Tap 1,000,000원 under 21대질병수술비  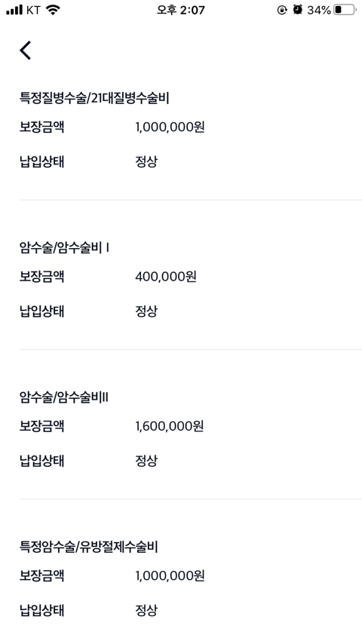point(170,127)
